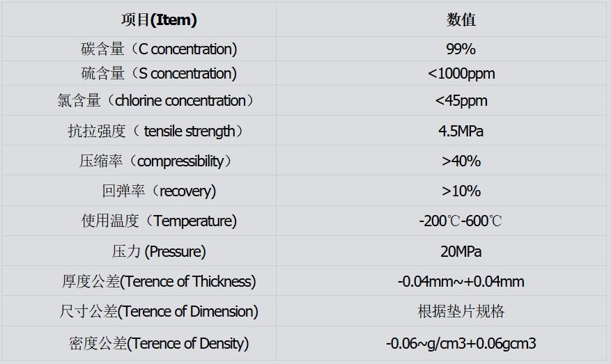The height and width of the screenshot is (364, 611).
Task: Select the chlorine concentration label
Action: 156,100
